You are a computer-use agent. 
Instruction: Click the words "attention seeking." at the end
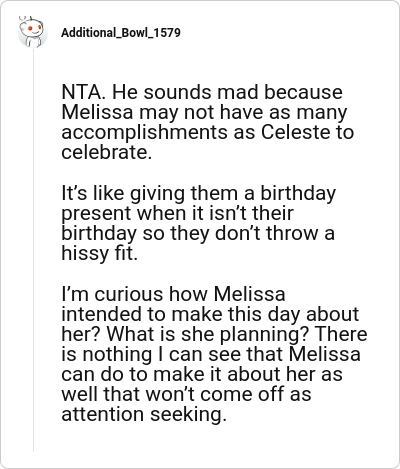pyautogui.click(x=144, y=415)
